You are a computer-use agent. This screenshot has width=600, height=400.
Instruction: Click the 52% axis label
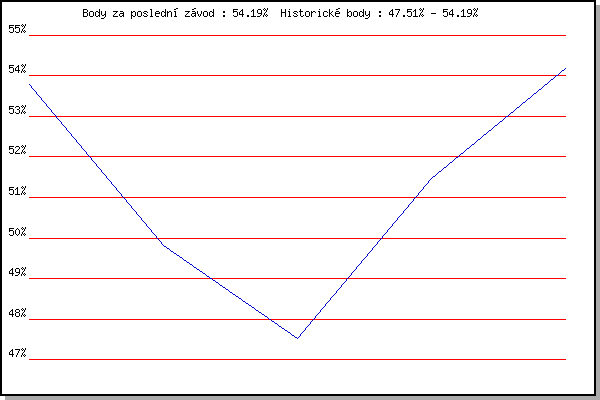pos(17,150)
